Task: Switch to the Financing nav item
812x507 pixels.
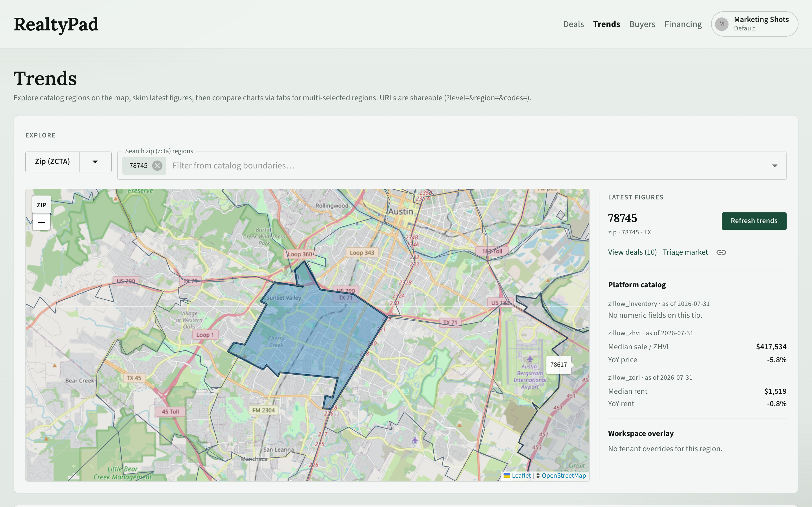Action: [x=683, y=24]
